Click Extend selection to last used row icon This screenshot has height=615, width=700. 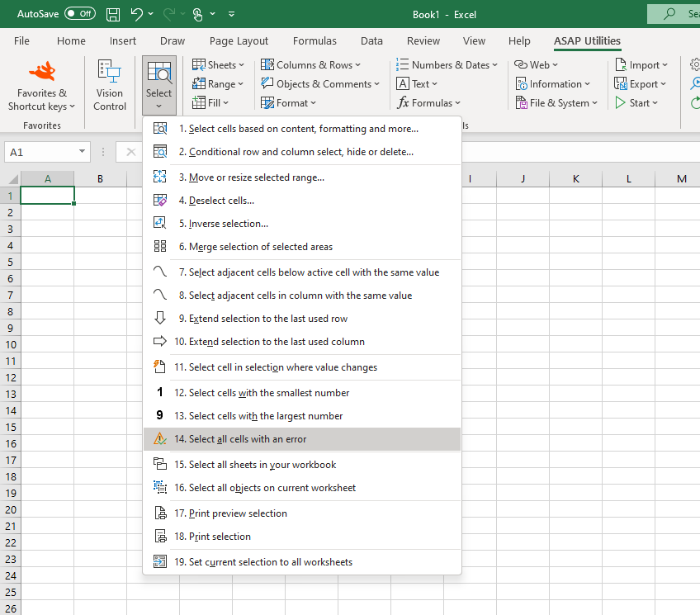(x=160, y=318)
